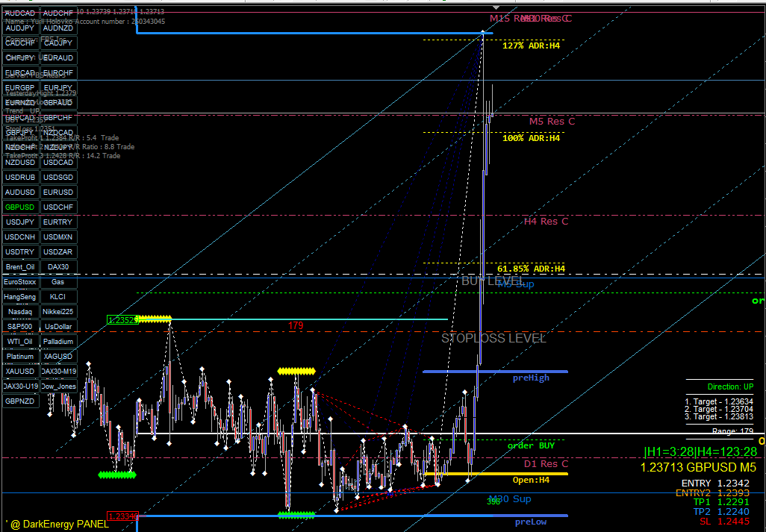
Task: Choose the S&P500 index button
Action: 20,327
